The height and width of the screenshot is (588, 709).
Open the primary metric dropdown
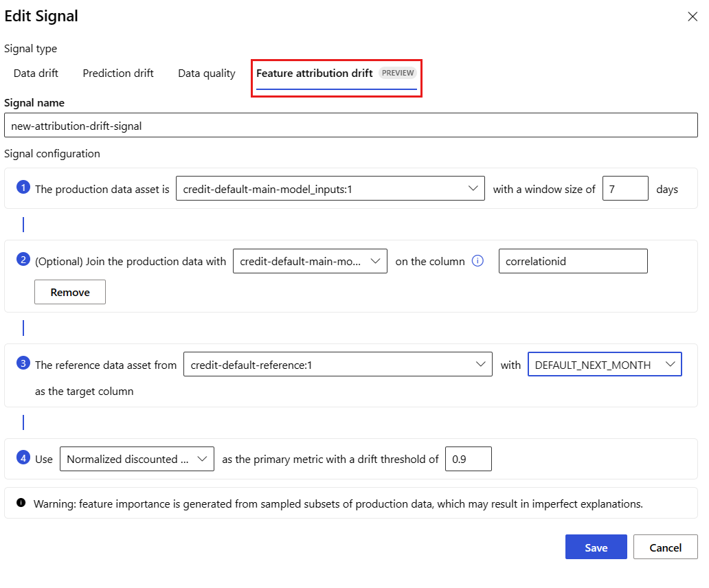tap(137, 460)
